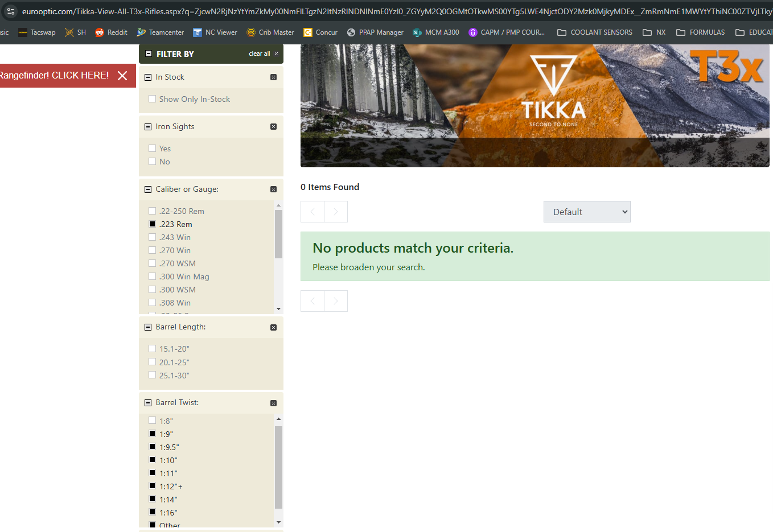Uncheck 1:11" barrel twist
The width and height of the screenshot is (773, 532).
click(152, 473)
